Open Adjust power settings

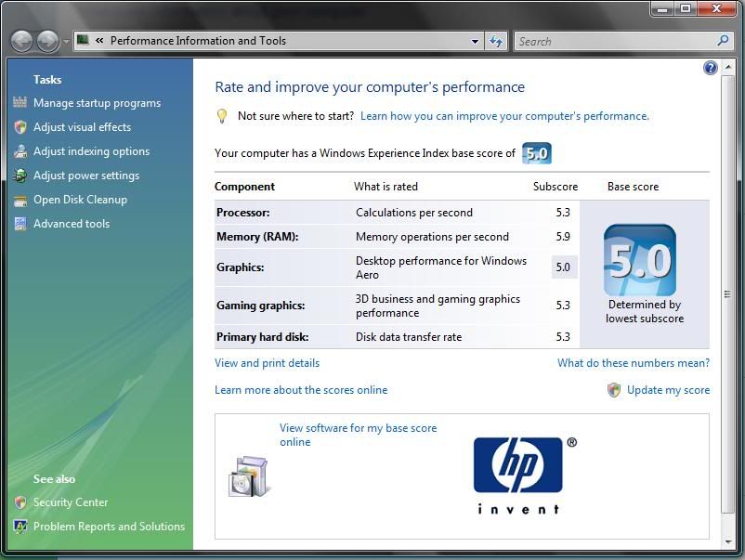point(86,176)
